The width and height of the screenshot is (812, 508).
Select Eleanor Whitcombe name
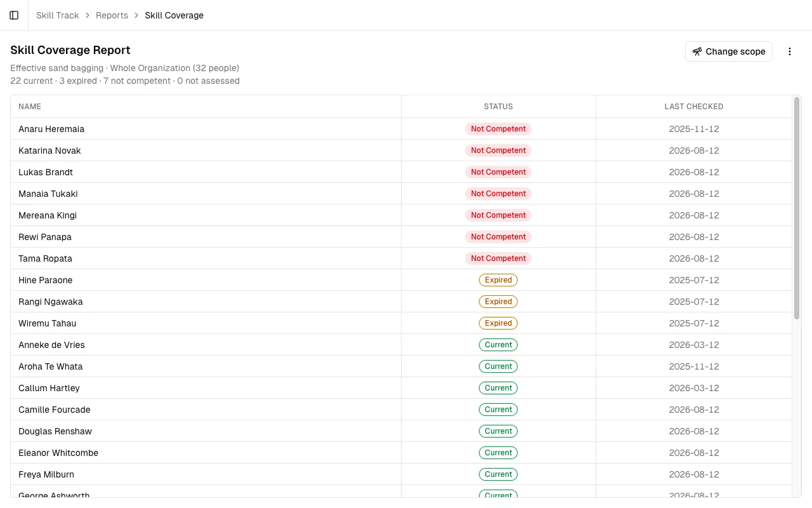coord(58,453)
